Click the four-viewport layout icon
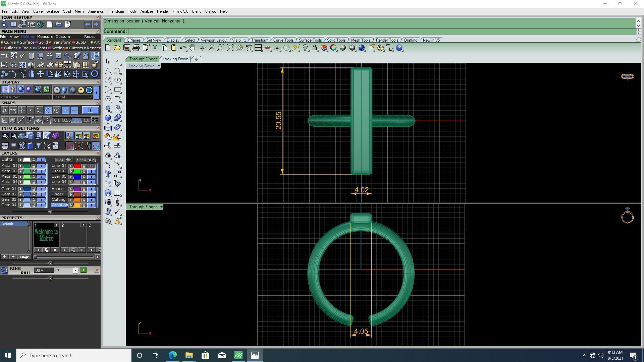The image size is (644, 362). pos(258,48)
